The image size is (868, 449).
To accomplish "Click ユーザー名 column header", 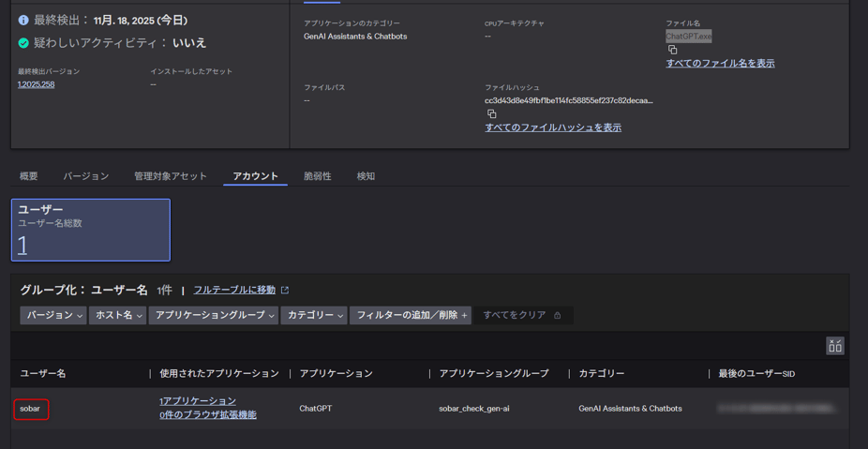I will point(43,374).
